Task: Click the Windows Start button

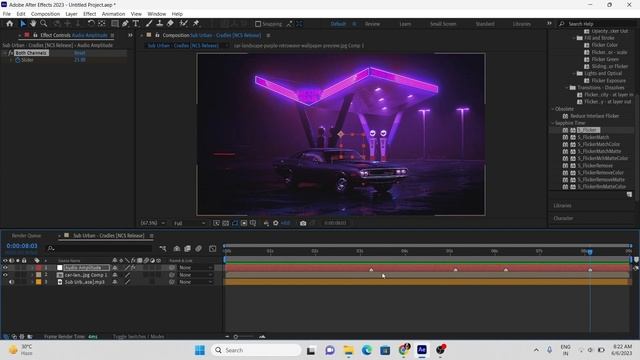Action: 200,350
